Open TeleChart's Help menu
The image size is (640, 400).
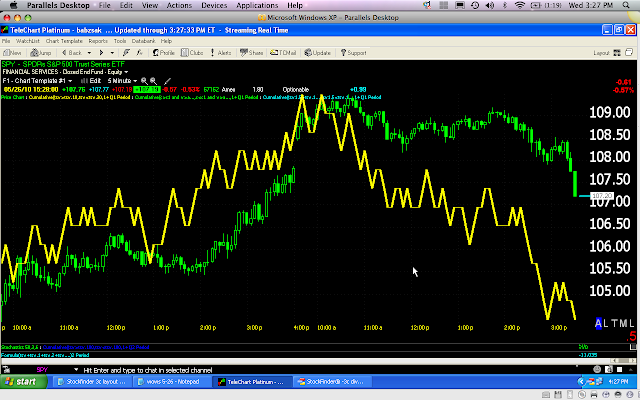click(x=166, y=41)
